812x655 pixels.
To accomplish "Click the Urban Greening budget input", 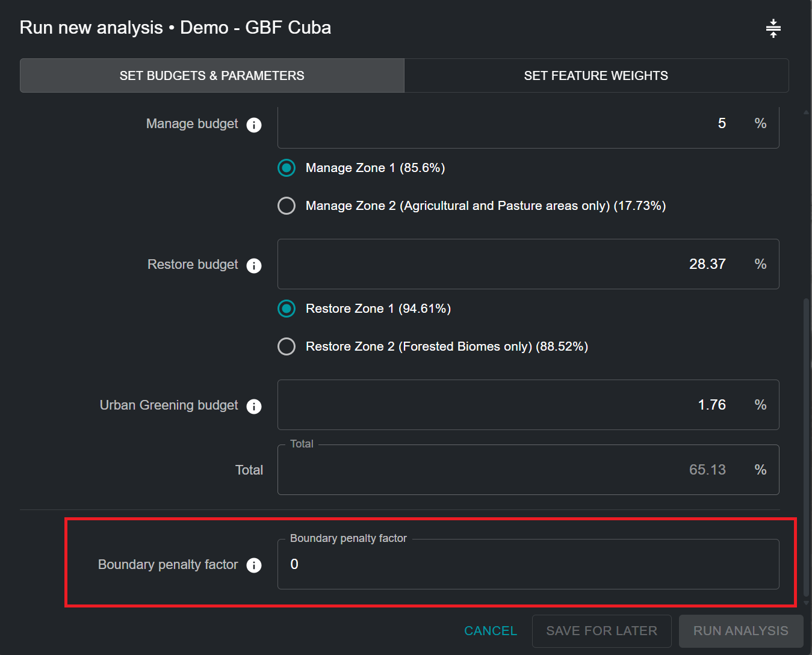I will (512, 405).
